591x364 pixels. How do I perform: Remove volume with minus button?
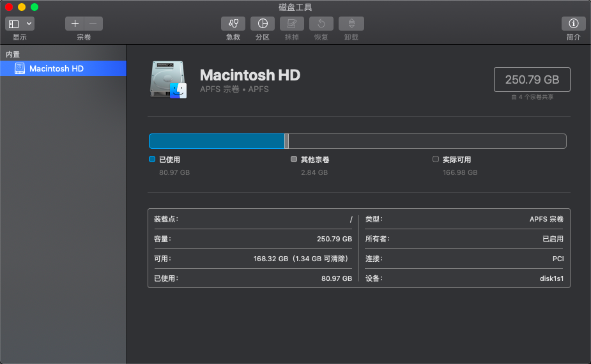click(93, 24)
